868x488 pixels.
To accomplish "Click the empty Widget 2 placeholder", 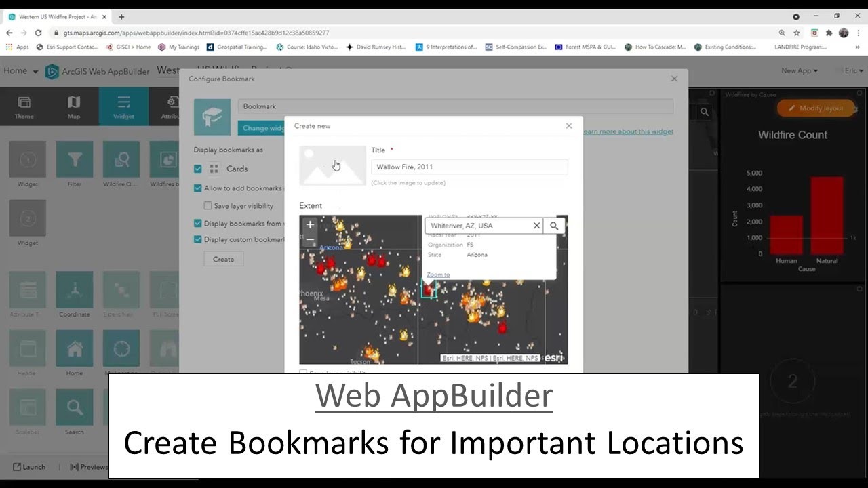I will [x=28, y=218].
